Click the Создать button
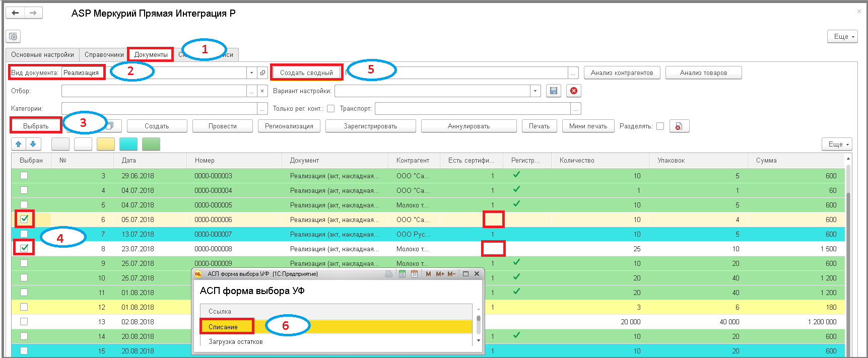 157,126
